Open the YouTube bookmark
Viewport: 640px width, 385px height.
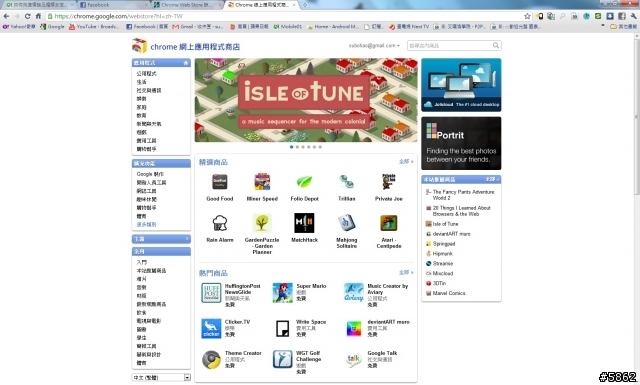(x=93, y=27)
